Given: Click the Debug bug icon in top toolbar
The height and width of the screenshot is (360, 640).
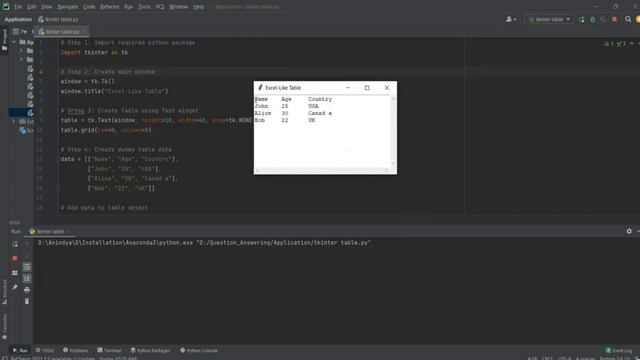Looking at the screenshot, I should [593, 19].
